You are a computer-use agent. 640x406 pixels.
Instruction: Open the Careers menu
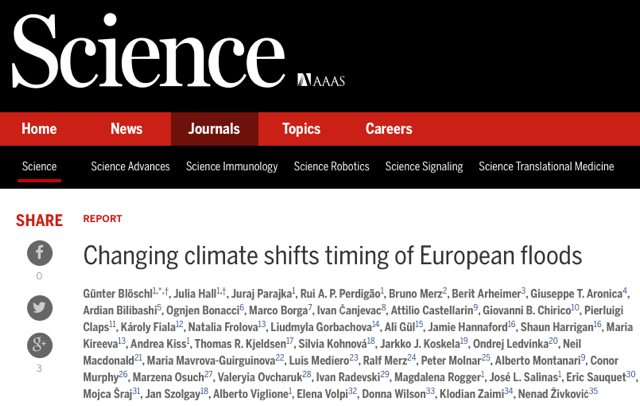click(x=389, y=129)
